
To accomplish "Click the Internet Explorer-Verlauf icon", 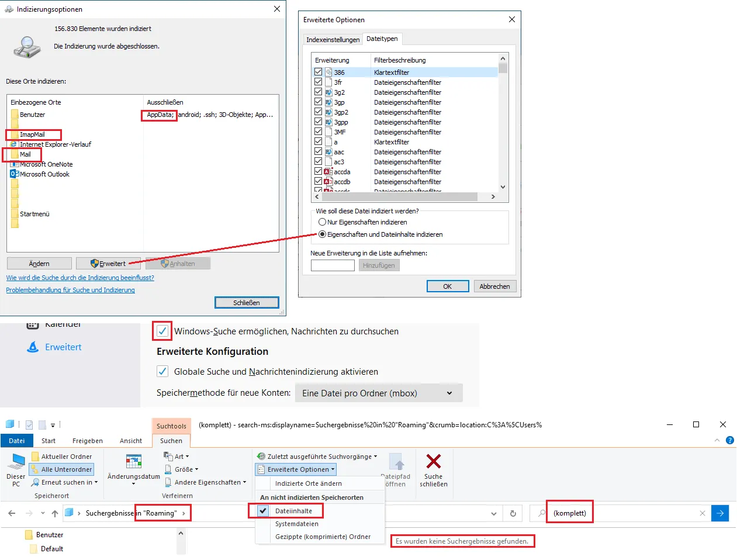I will [x=15, y=144].
